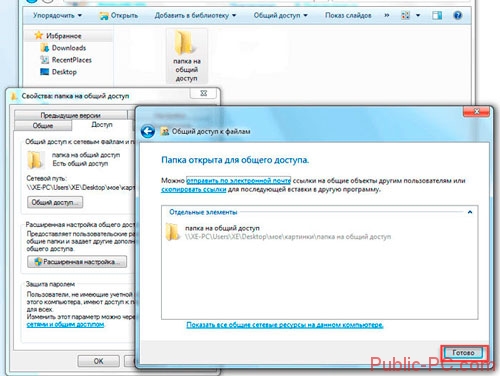
Task: Collapse the Отдельные элементы section
Action: (x=470, y=212)
